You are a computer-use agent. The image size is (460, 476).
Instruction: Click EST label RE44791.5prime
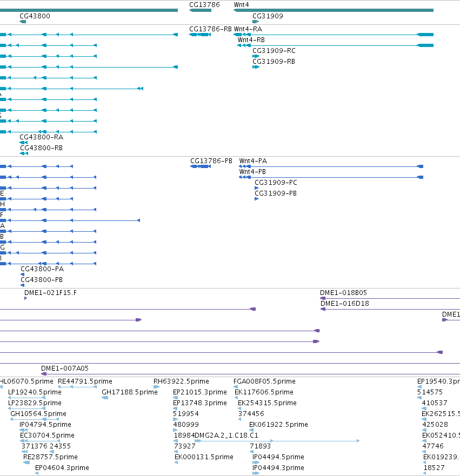click(85, 381)
